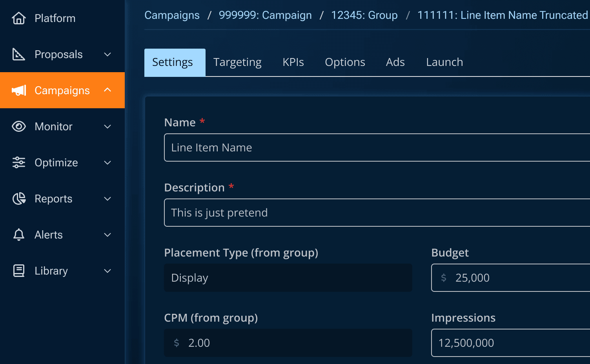Click the Reports pie chart icon
This screenshot has height=364, width=590.
coord(19,198)
